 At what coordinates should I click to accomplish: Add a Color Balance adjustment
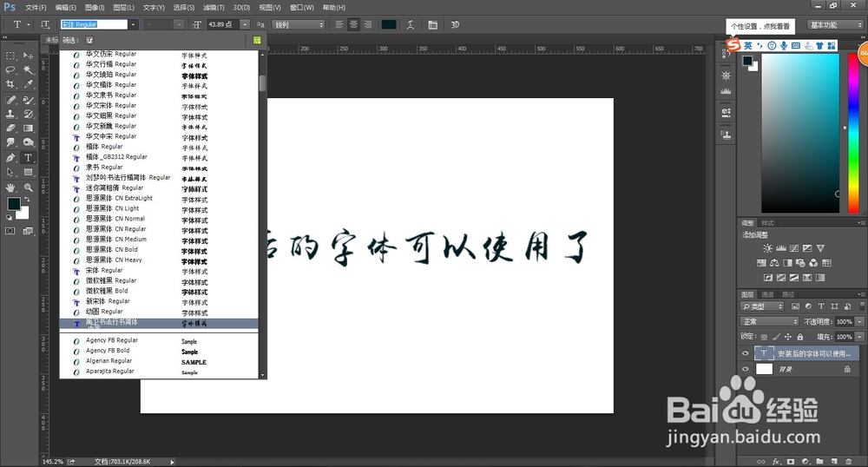point(774,263)
